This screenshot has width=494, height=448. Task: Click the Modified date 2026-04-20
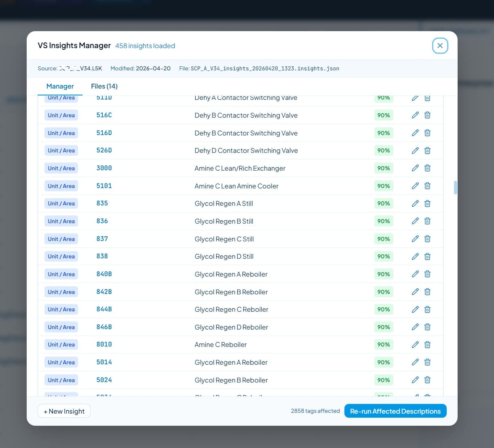(x=153, y=68)
